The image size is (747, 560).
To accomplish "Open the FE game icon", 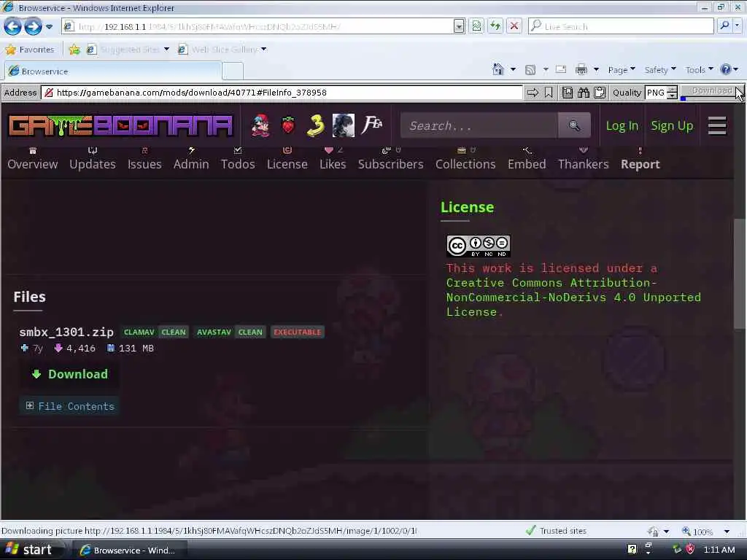I will (372, 125).
